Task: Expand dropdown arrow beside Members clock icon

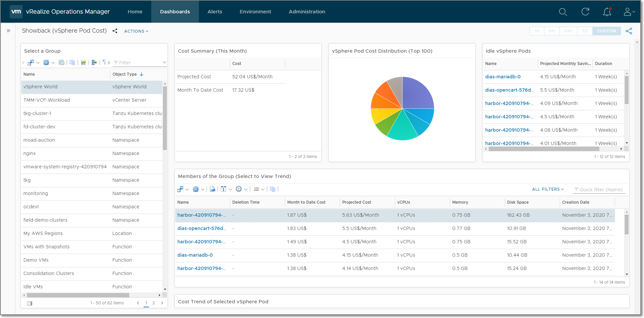Action: [x=246, y=189]
